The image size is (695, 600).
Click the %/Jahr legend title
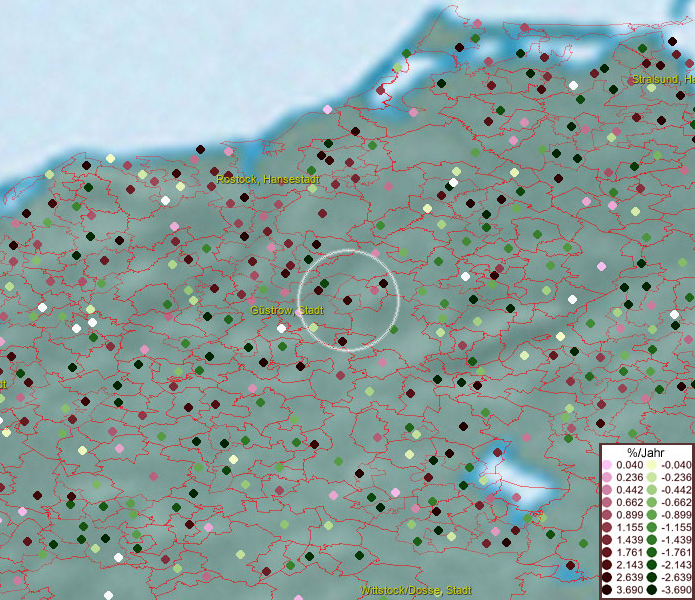tap(646, 452)
